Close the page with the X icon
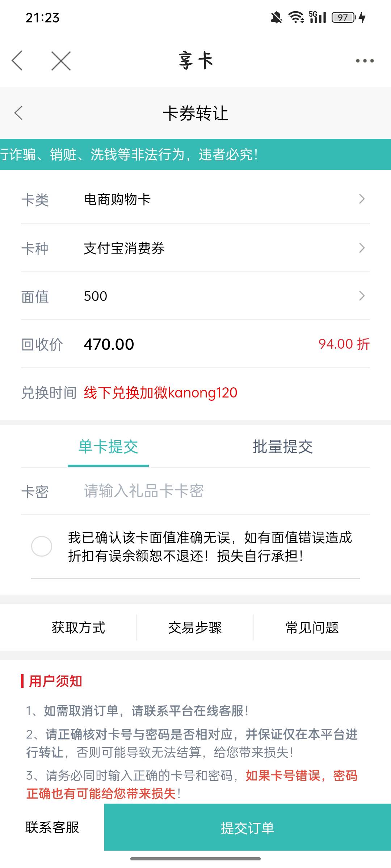 pos(61,60)
